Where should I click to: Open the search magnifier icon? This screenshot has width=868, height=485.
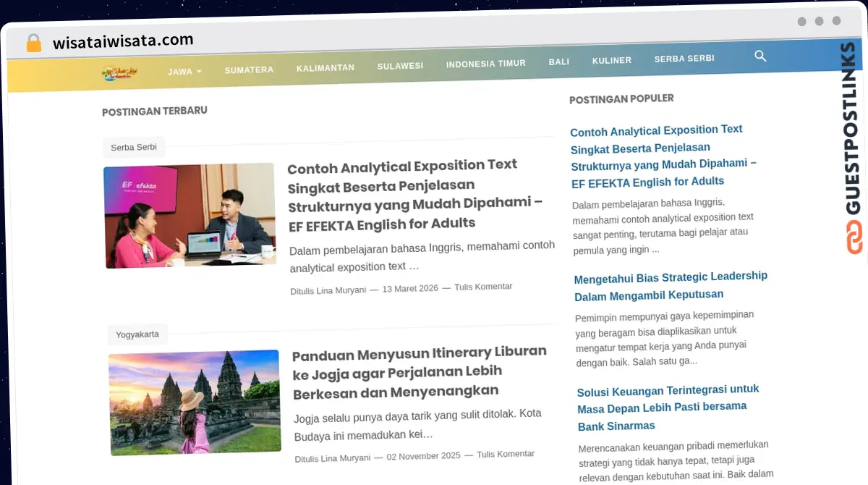[x=760, y=56]
